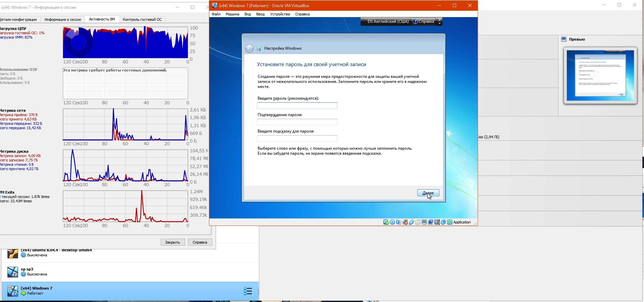This screenshot has height=302, width=644.
Task: Click 'Справка' button in session information dialog
Action: (x=200, y=242)
